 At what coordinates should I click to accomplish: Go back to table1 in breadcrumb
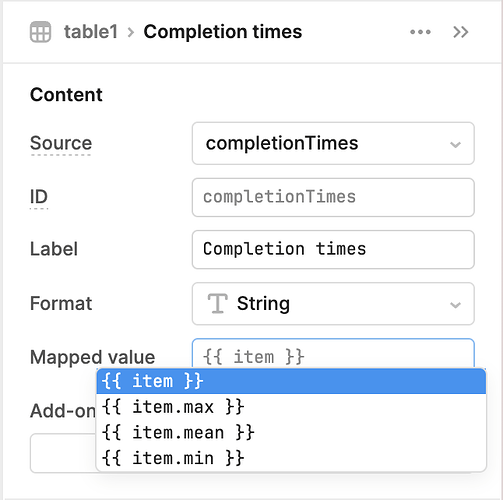coord(91,32)
